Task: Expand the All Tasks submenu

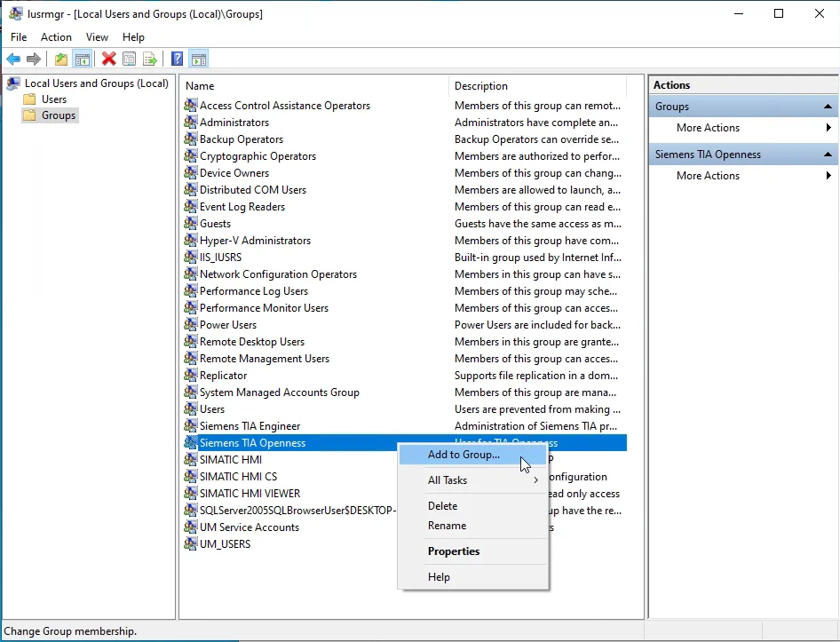Action: click(x=473, y=480)
